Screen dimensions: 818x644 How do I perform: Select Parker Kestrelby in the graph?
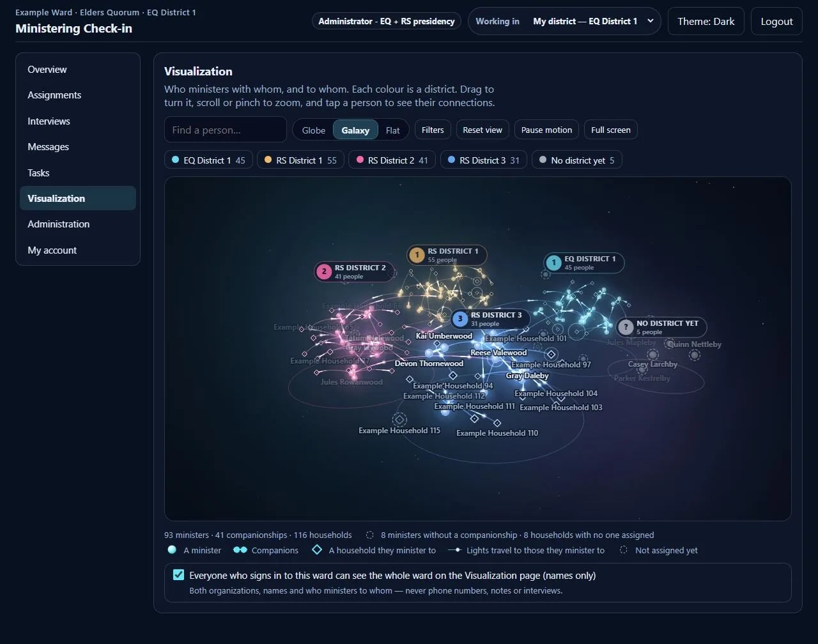pos(642,378)
